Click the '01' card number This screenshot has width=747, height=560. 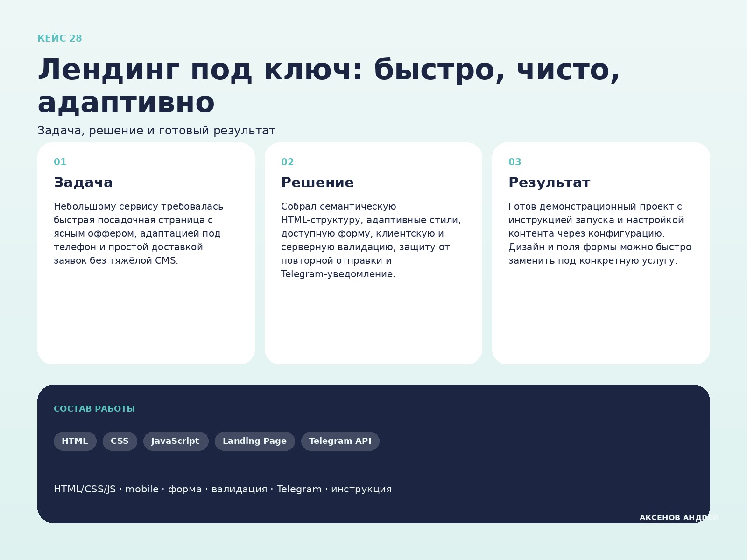coord(60,162)
